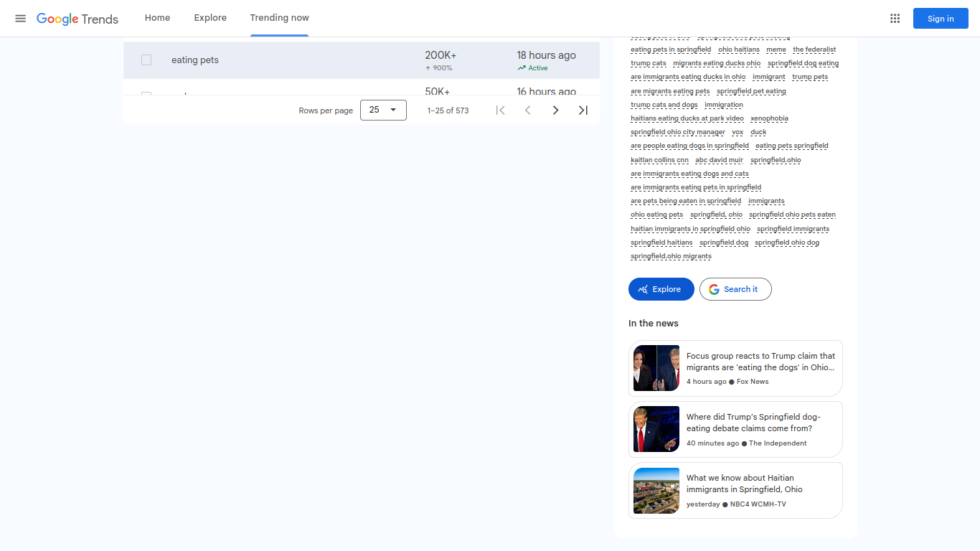Click the 'eating pets' trend title
The width and height of the screenshot is (980, 551).
[x=195, y=60]
